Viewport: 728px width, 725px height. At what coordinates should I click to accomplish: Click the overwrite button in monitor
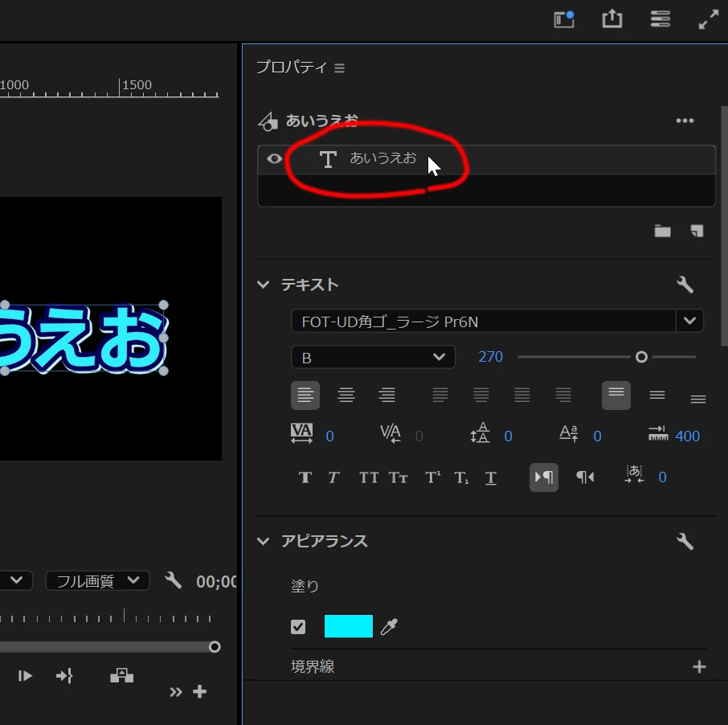pyautogui.click(x=121, y=676)
